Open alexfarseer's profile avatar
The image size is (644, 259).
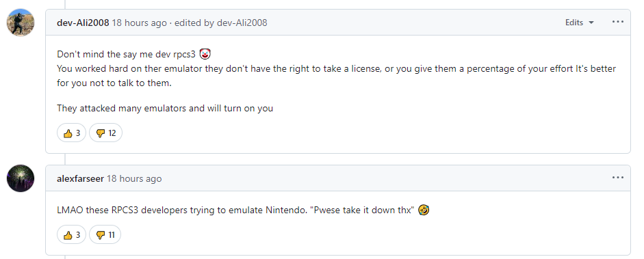click(x=21, y=178)
